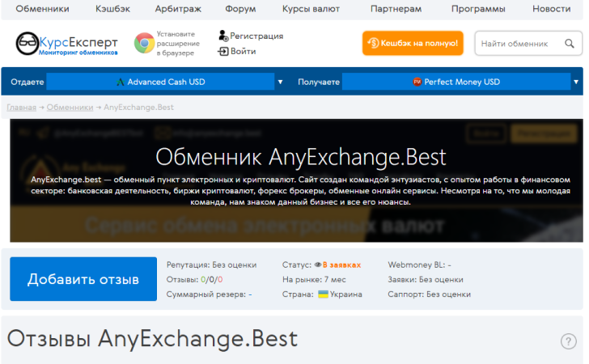Image resolution: width=589 pixels, height=364 pixels.
Task: Open Партнерам menu item
Action: [x=396, y=9]
